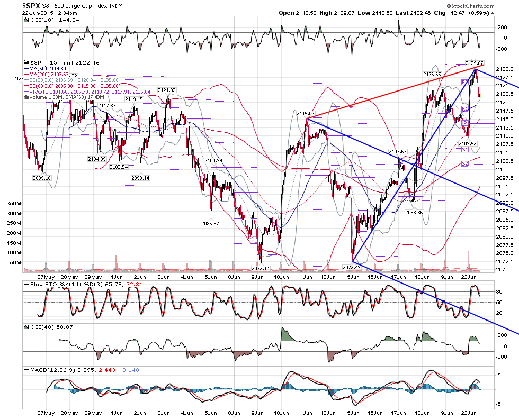Click the 2104.89 price label
Viewport: 519px width, 420px height.
tap(97, 159)
